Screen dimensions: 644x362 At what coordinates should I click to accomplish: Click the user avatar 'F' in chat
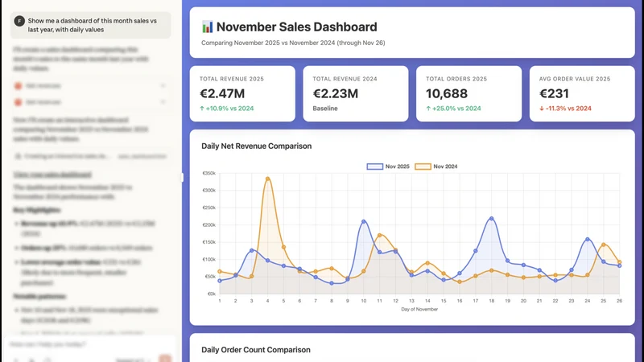[x=19, y=21]
